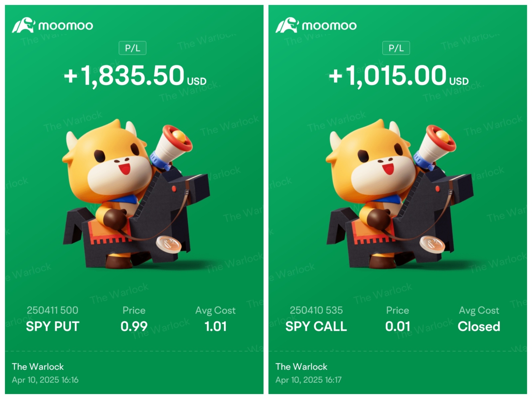The width and height of the screenshot is (532, 399).
Task: Click the moomoo logo on left card
Action: [x=53, y=25]
